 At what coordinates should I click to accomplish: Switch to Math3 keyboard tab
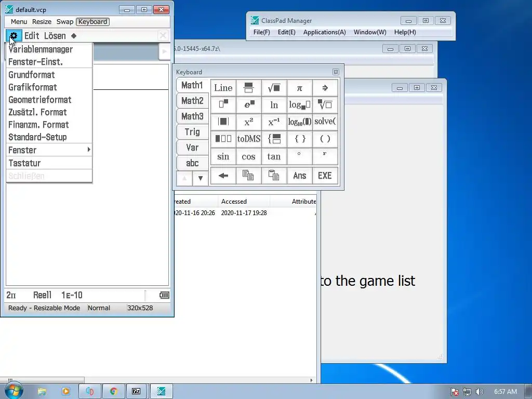(192, 116)
